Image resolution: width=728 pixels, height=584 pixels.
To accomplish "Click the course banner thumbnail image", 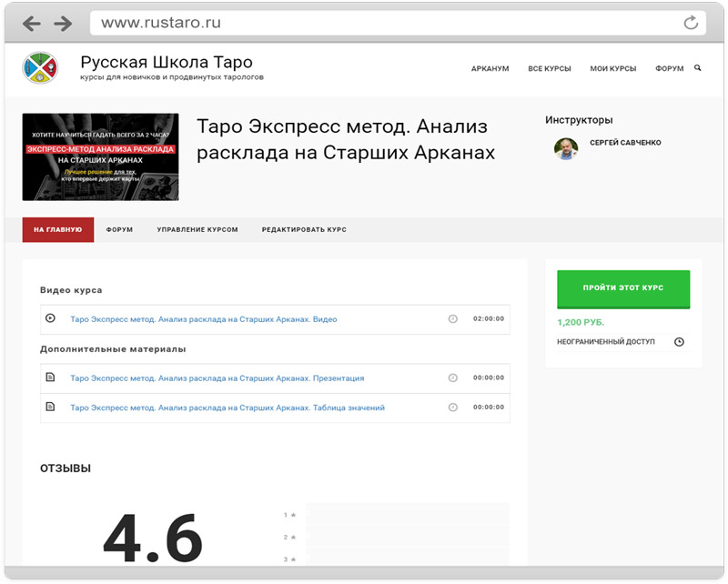I will [100, 156].
